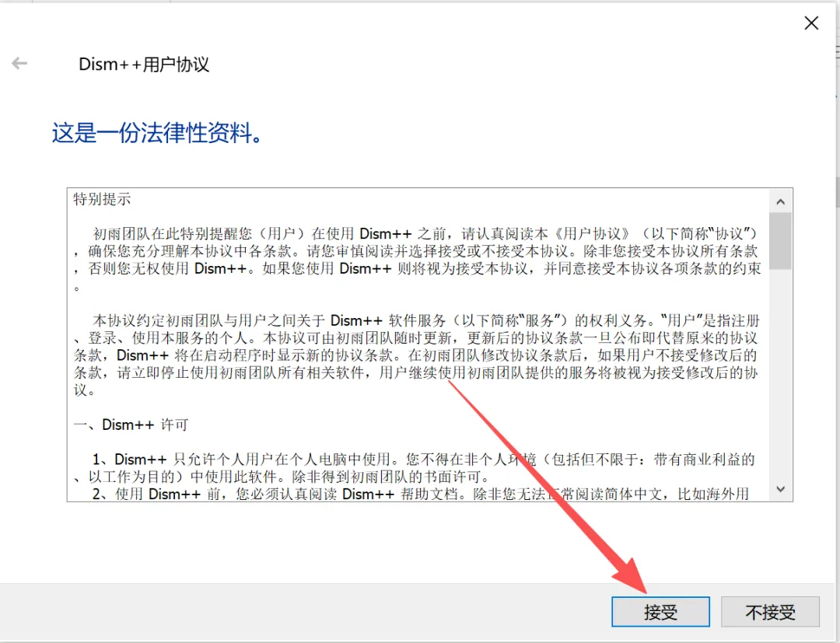Click the background window scrollbar at right edge
The height and width of the screenshot is (643, 840).
pos(838,193)
